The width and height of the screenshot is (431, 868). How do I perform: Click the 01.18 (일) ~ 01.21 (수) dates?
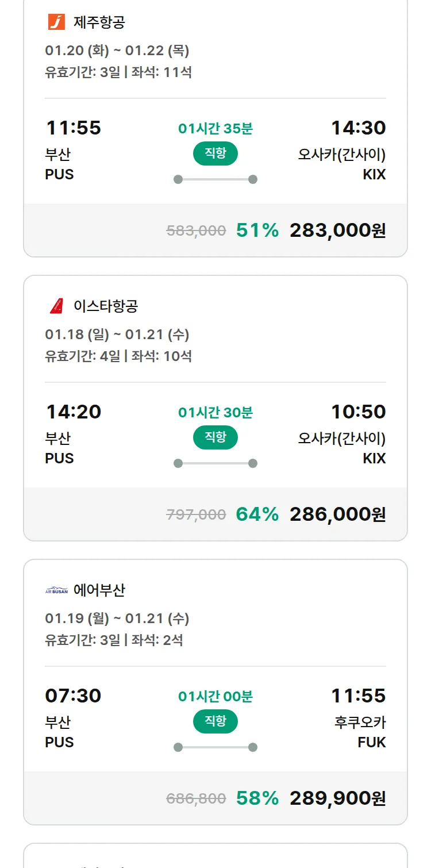point(117,335)
